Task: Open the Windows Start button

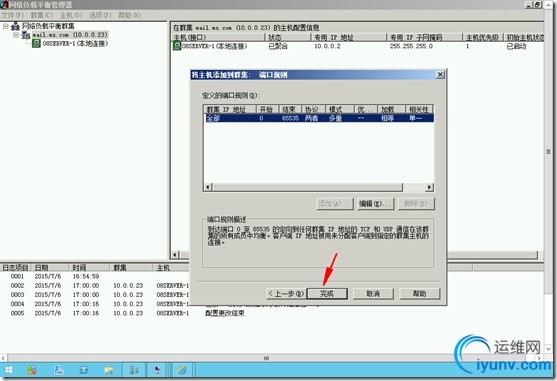Action: pyautogui.click(x=9, y=370)
